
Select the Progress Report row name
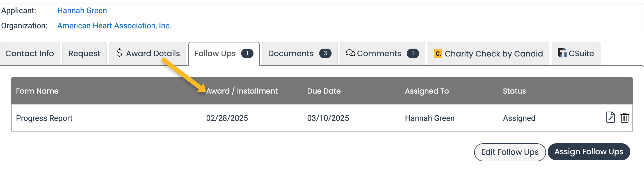coord(44,118)
